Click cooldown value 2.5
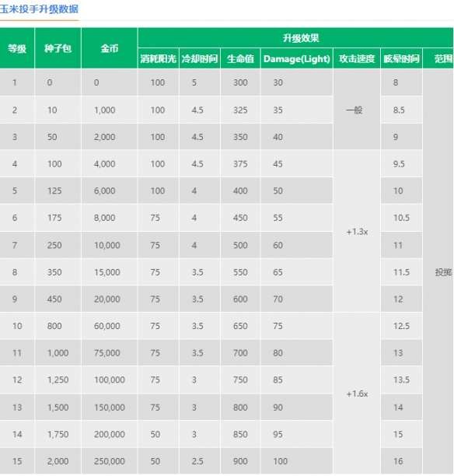The width and height of the screenshot is (454, 476). (197, 461)
